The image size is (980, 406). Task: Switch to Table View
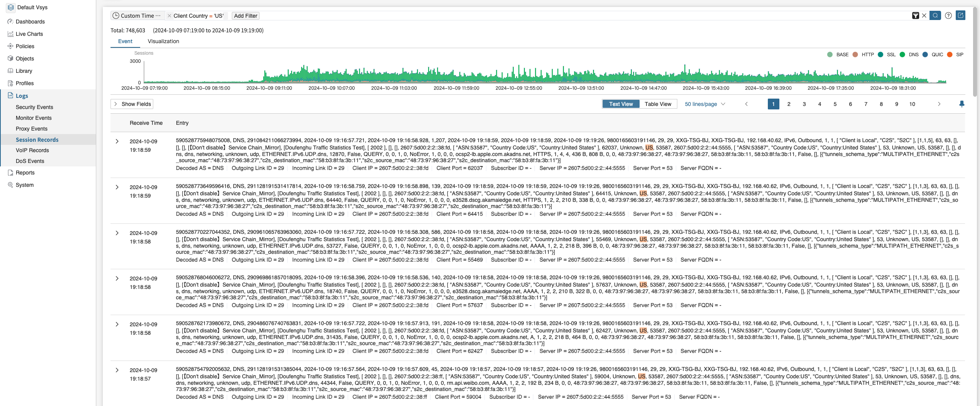pyautogui.click(x=658, y=104)
